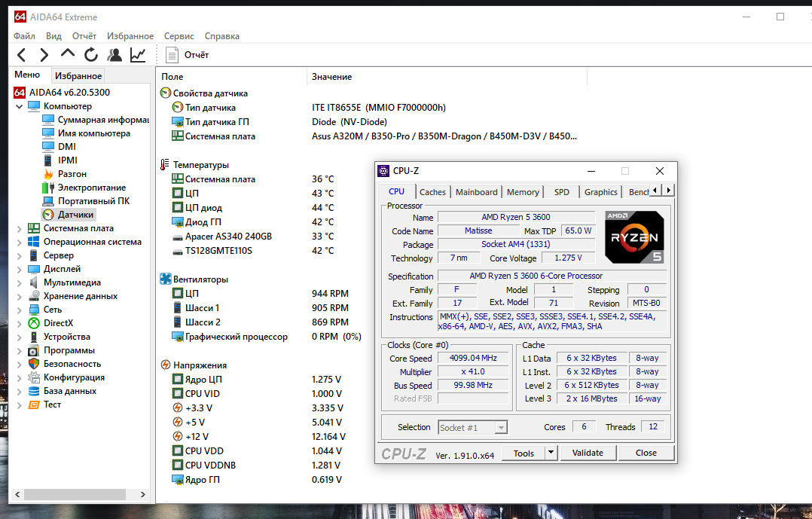
Task: Open the user icon in AIDA64 toolbar
Action: pos(114,55)
